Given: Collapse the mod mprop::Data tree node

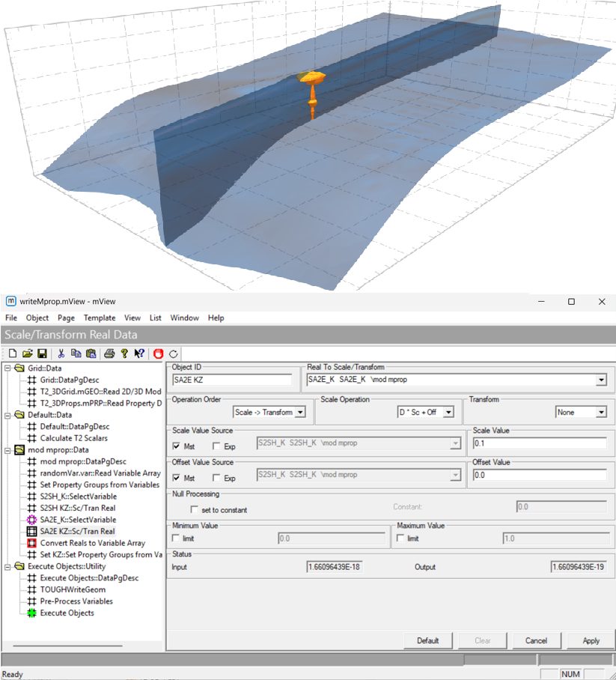Looking at the screenshot, I should pyautogui.click(x=7, y=450).
